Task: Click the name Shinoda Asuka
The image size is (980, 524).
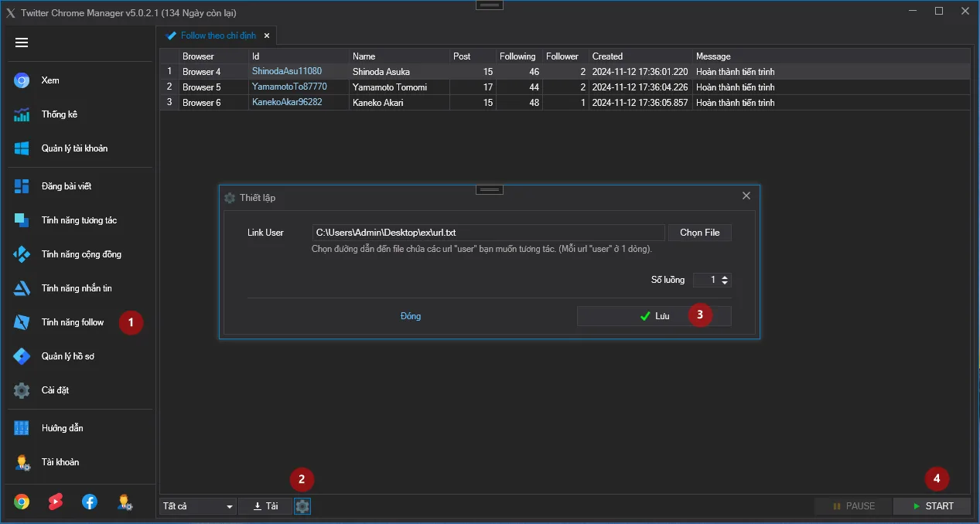Action: coord(381,72)
